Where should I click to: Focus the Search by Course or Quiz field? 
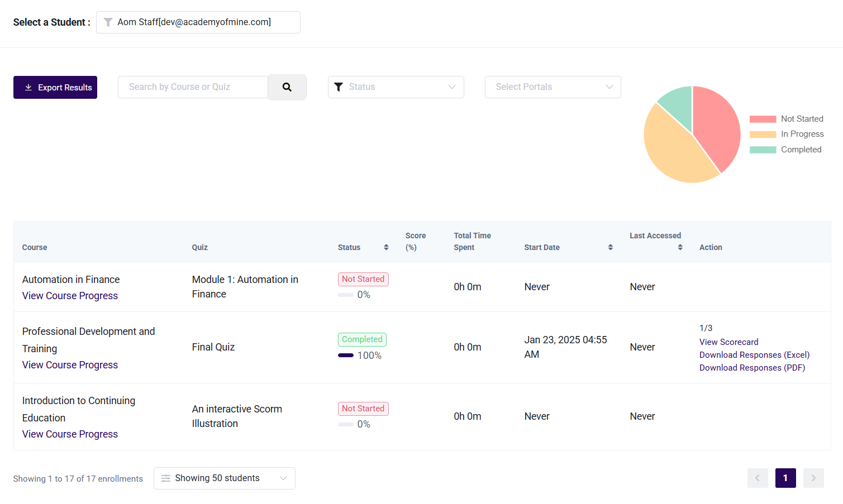coord(193,87)
